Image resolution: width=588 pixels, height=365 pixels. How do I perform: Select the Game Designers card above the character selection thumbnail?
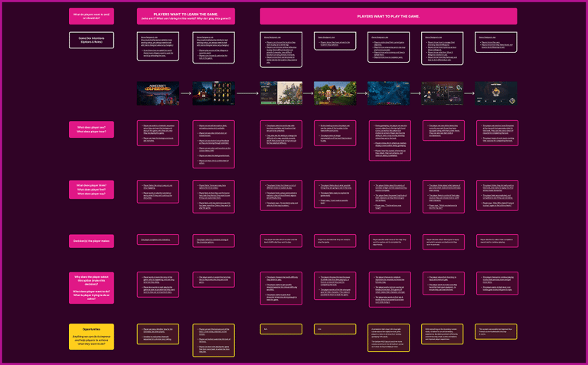(x=214, y=47)
